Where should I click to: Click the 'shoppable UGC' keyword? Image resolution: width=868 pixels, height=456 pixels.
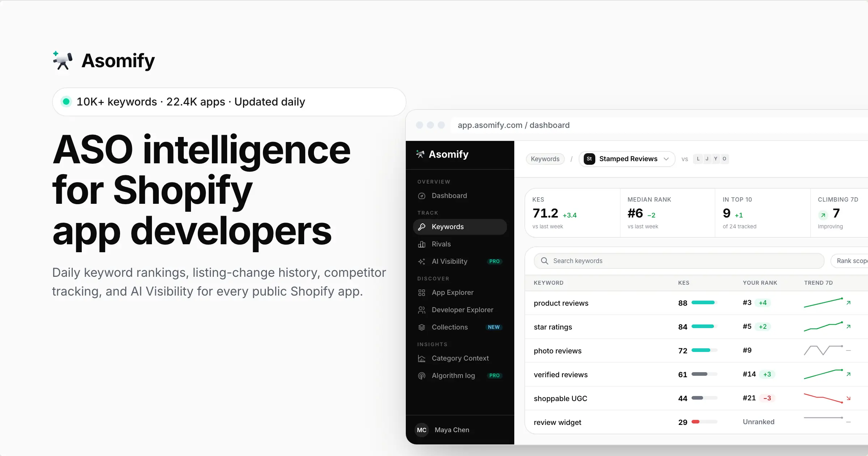coord(561,399)
